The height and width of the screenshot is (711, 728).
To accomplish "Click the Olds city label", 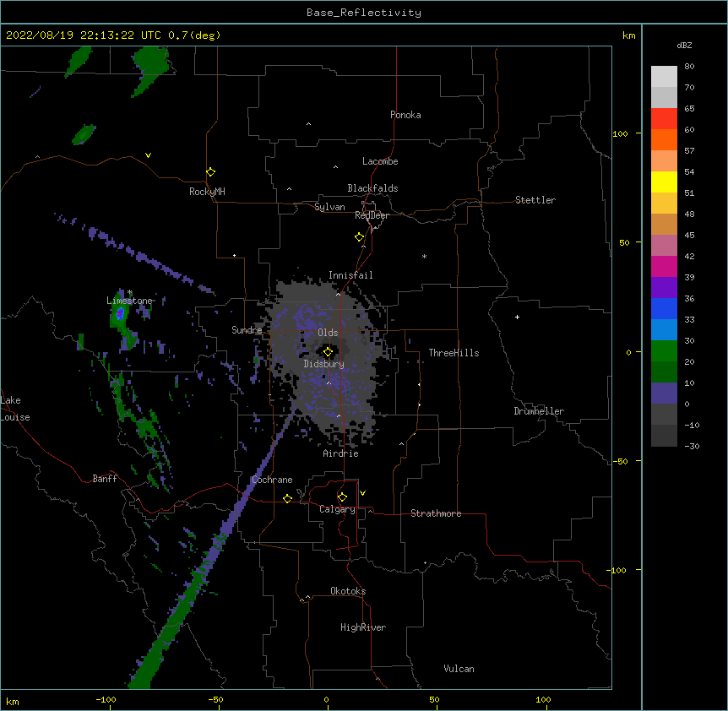I will tap(328, 333).
